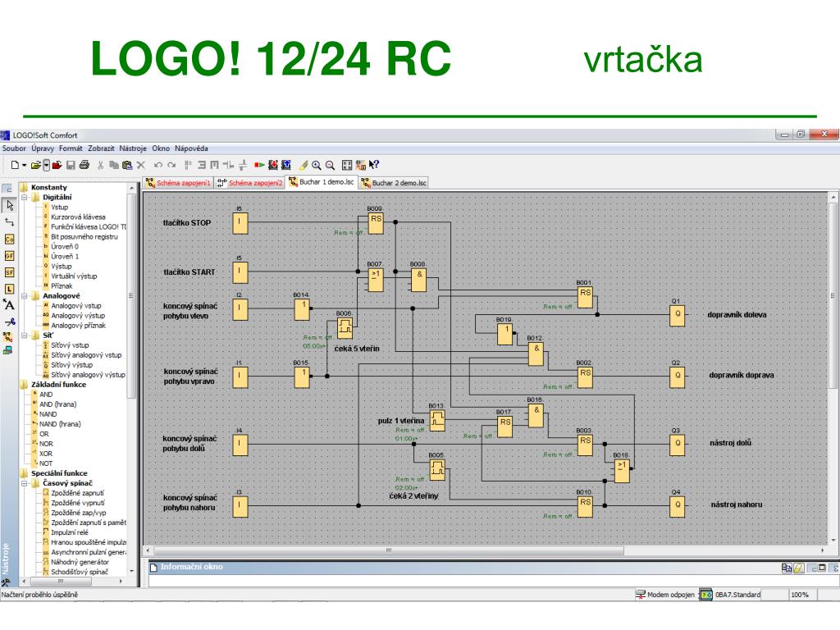Click the Copy icon in toolbar

[x=113, y=165]
